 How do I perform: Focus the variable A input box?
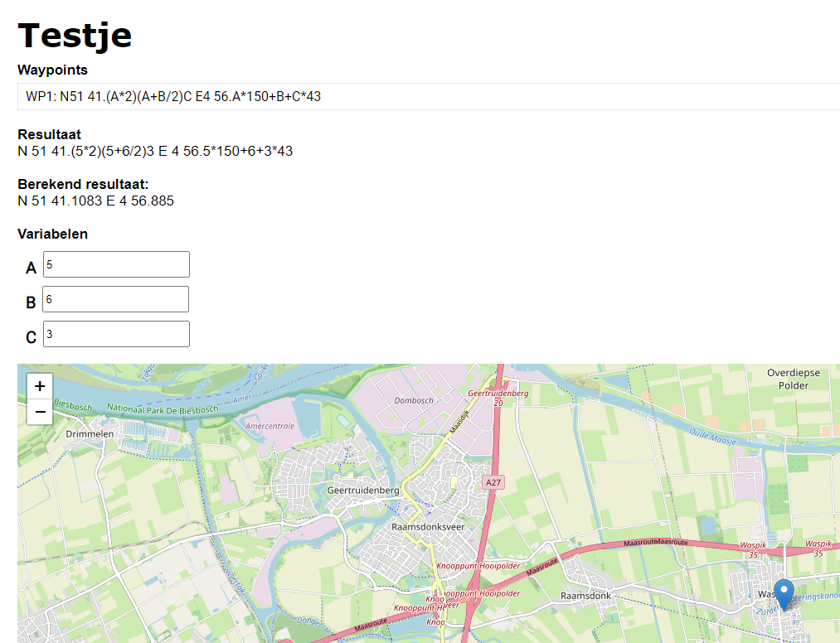click(116, 265)
